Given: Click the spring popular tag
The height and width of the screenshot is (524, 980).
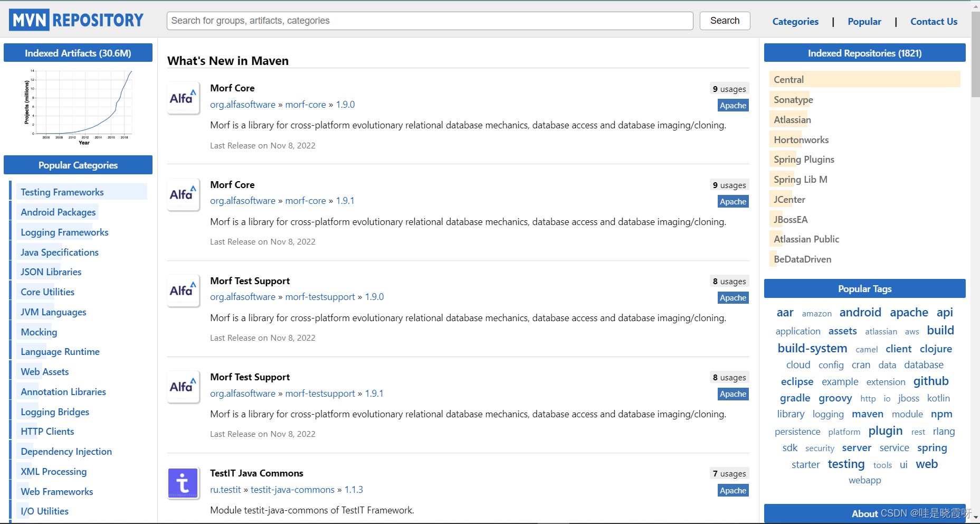Looking at the screenshot, I should coord(932,448).
